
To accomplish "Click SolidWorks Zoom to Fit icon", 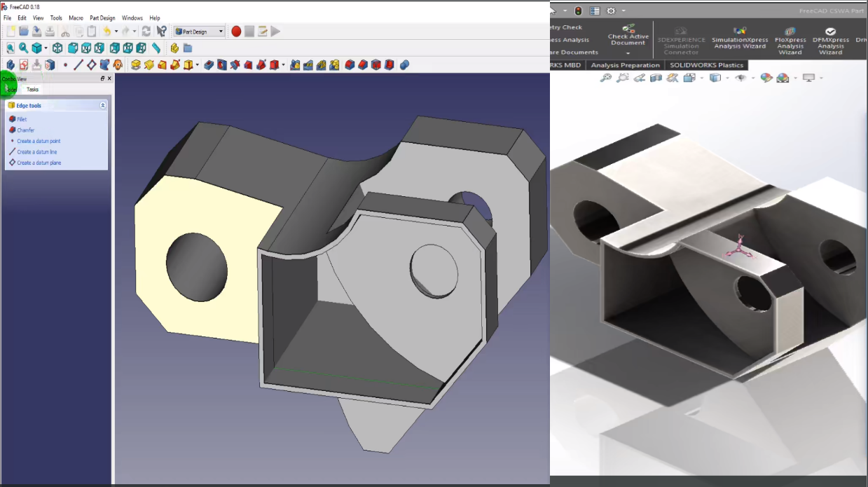I will [606, 77].
